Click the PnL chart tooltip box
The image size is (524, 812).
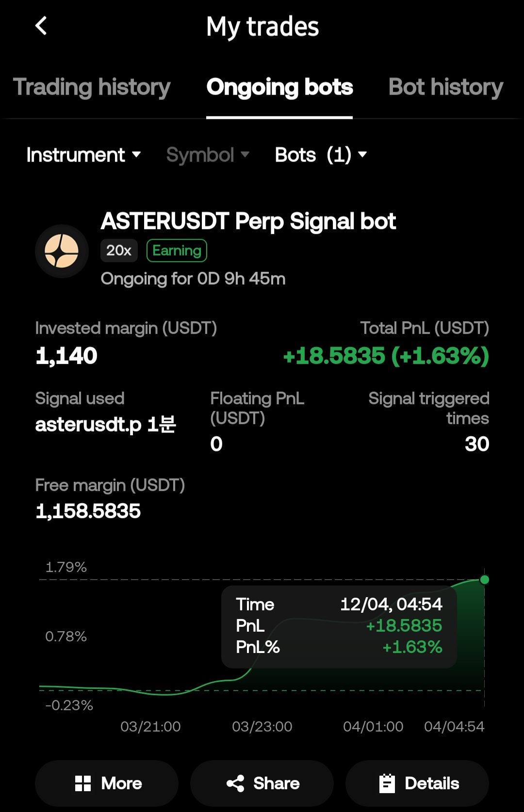pos(339,626)
